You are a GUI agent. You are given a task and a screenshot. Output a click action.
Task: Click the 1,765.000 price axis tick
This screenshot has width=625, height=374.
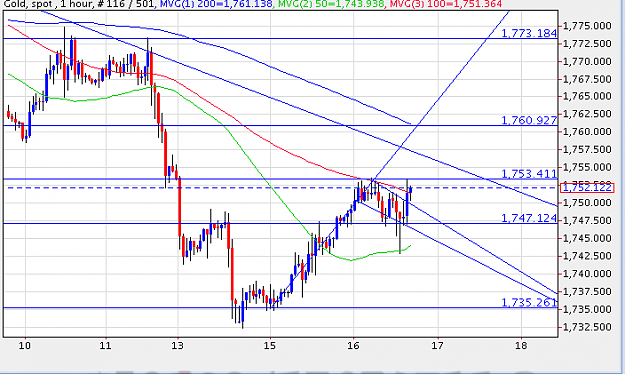click(x=587, y=96)
